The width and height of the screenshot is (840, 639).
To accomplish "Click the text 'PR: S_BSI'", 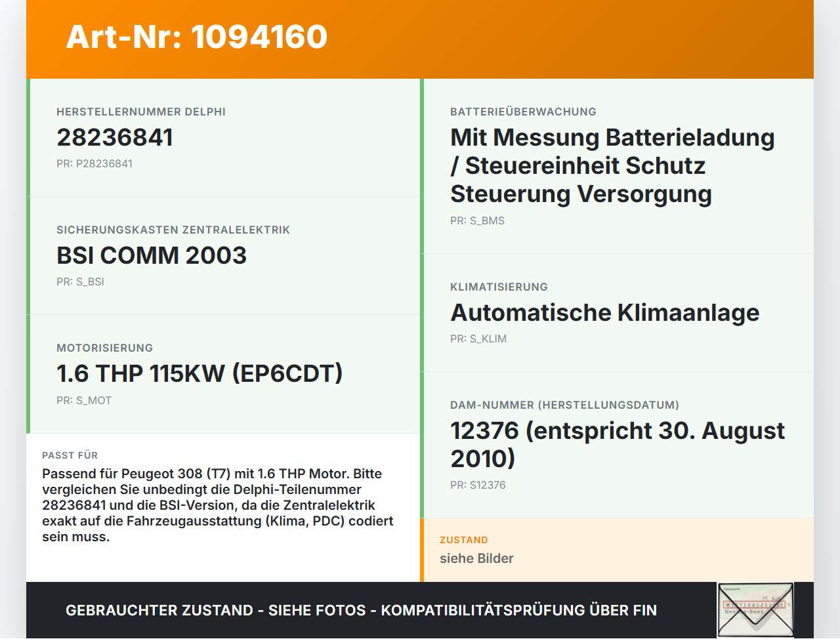I will [80, 282].
